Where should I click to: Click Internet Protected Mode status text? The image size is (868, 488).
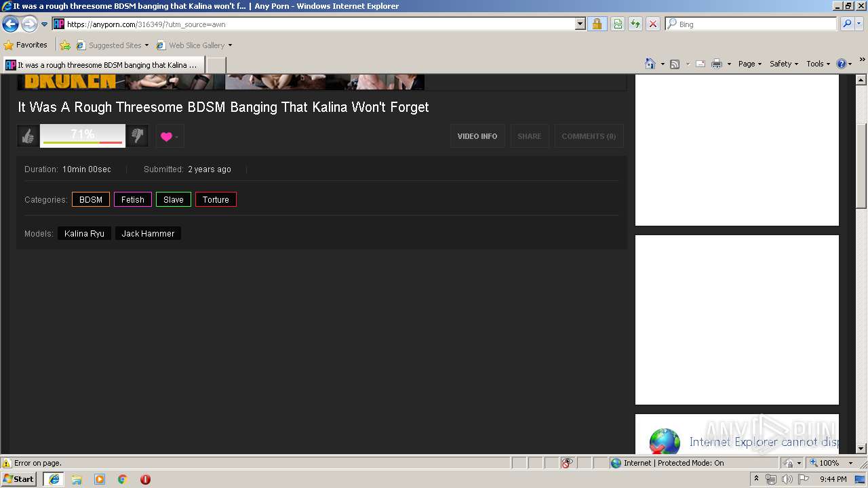click(673, 463)
